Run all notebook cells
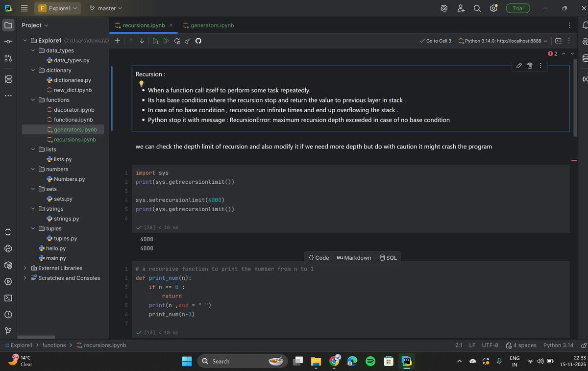Image resolution: width=588 pixels, height=371 pixels. point(166,41)
